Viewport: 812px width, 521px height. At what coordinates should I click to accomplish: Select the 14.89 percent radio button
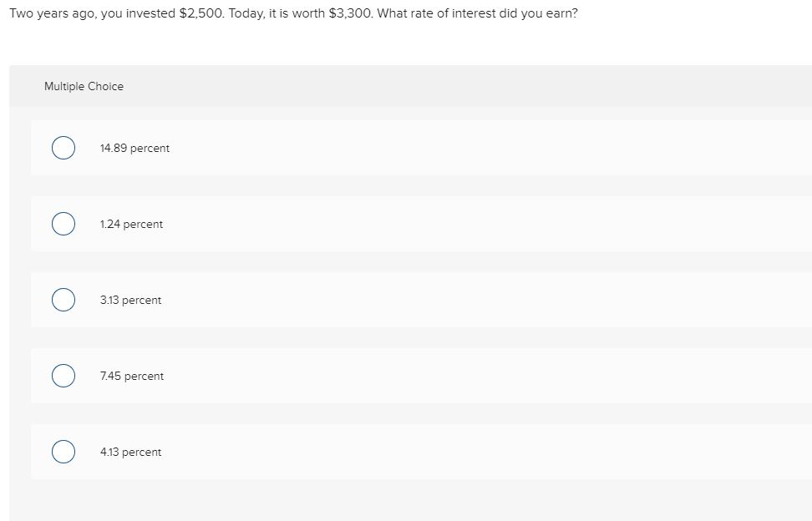coord(63,148)
